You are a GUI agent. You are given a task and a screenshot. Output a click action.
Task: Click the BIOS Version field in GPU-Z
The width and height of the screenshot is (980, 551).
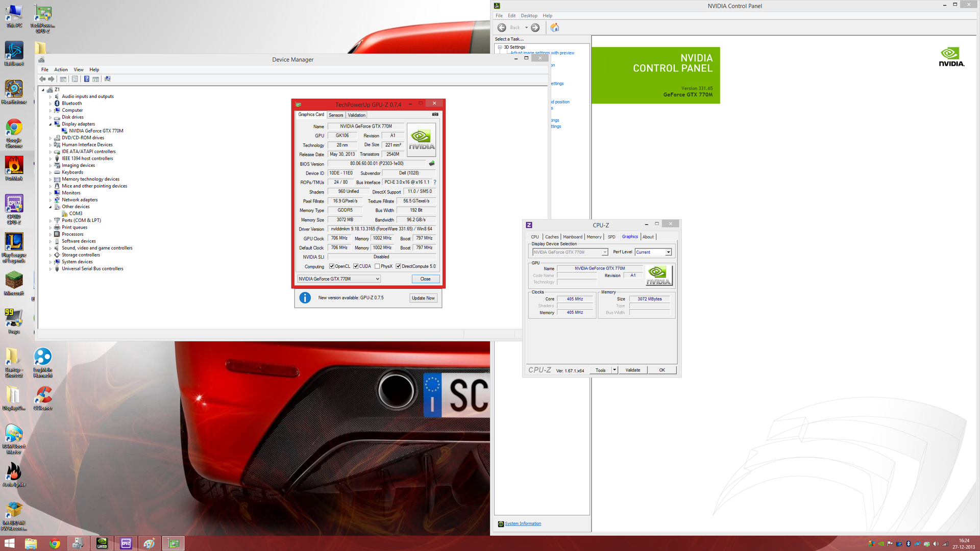pos(377,164)
